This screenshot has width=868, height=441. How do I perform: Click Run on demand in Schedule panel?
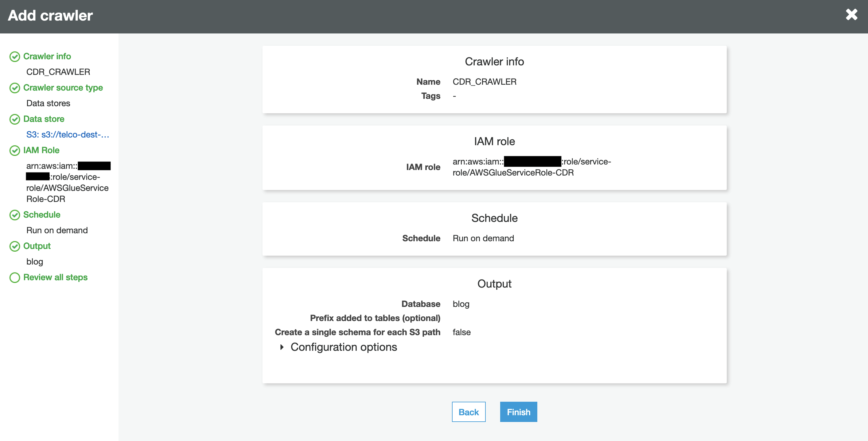483,238
